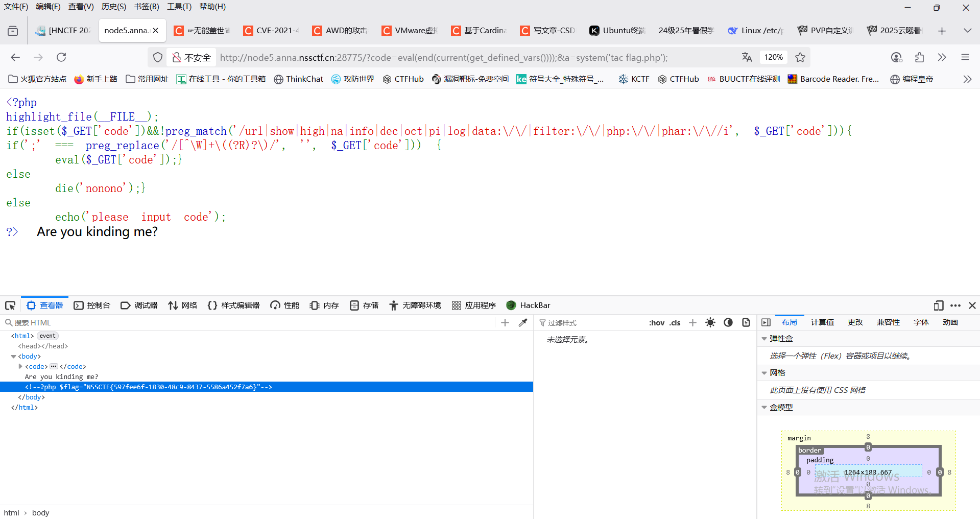Select the body breadcrumb
This screenshot has height=519, width=980.
click(x=41, y=512)
